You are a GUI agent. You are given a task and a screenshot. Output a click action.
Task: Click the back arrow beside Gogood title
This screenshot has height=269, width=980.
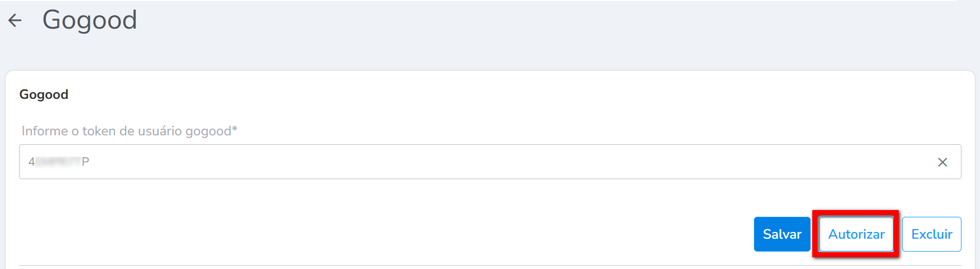(15, 21)
